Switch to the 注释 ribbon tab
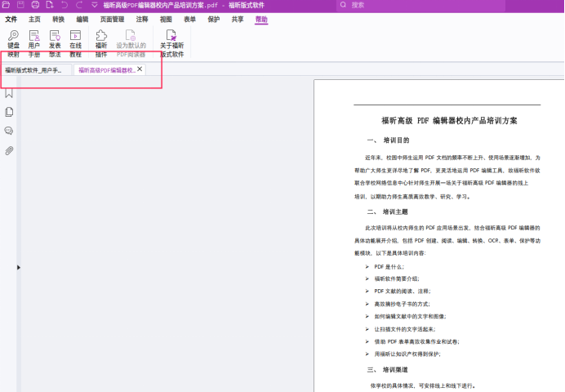The image size is (565, 392). [x=142, y=19]
